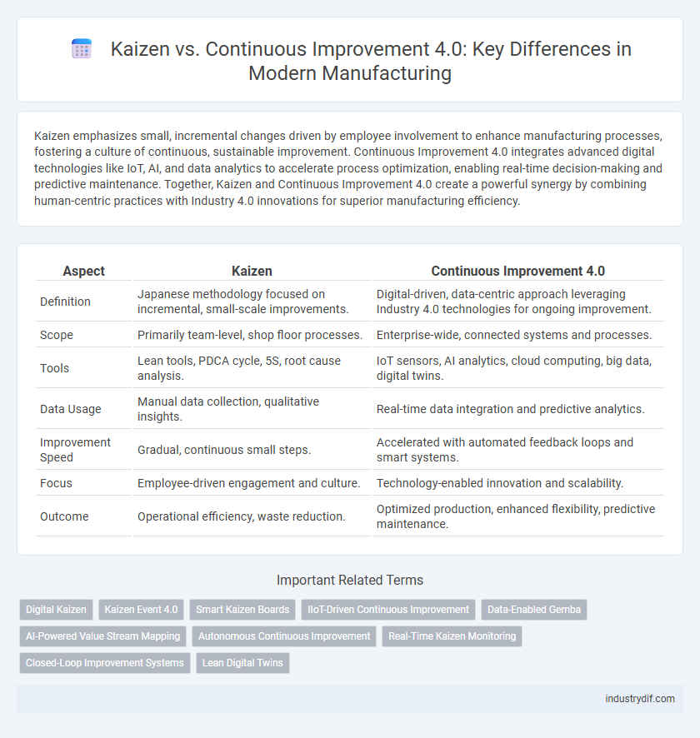Click the calendar grid icon beside title

82,50
